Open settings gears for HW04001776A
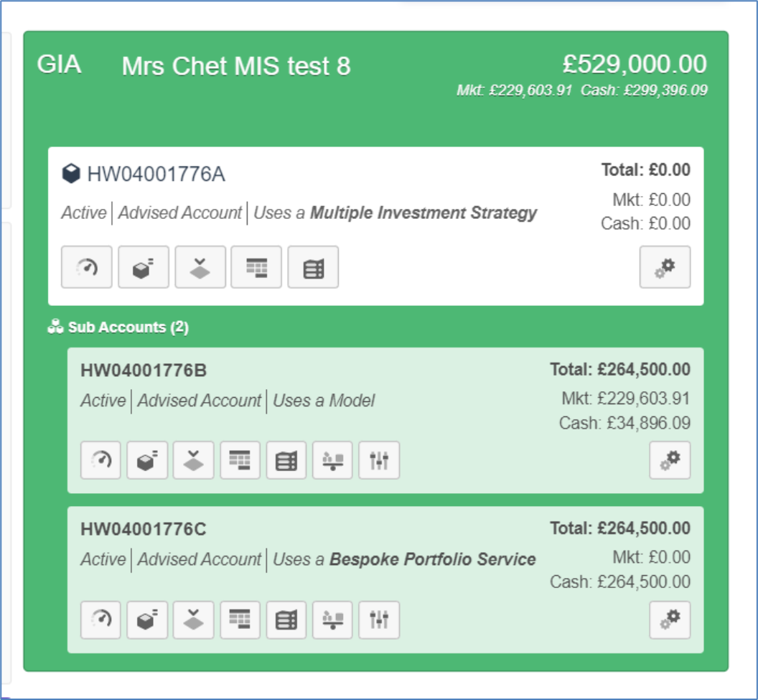This screenshot has height=700, width=758. tap(665, 267)
